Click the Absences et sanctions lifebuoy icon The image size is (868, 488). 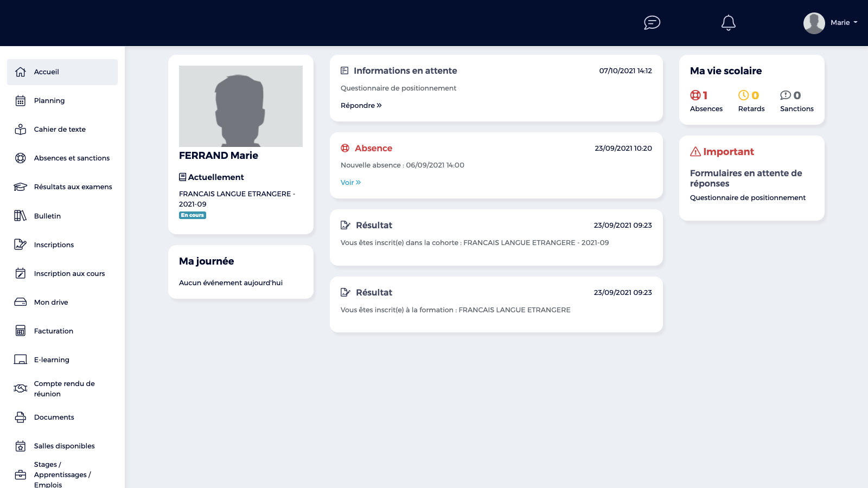21,158
